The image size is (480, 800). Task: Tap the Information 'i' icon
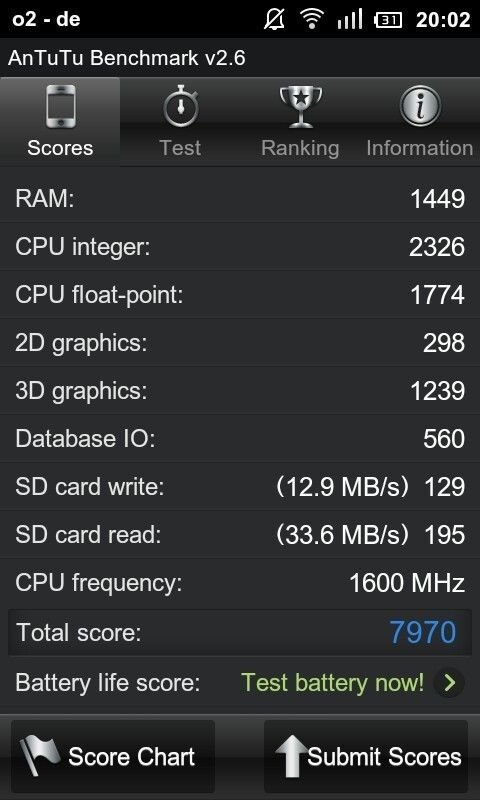pos(420,106)
